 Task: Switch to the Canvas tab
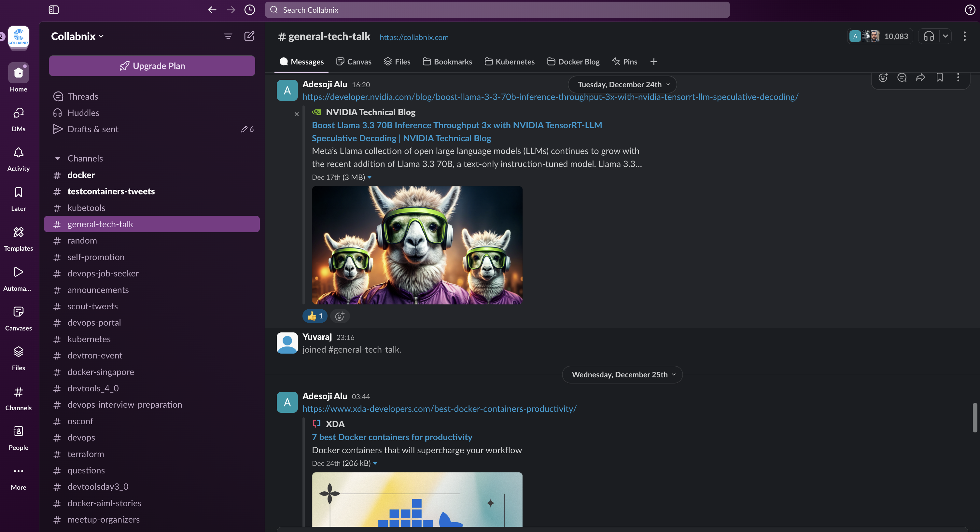click(x=354, y=62)
